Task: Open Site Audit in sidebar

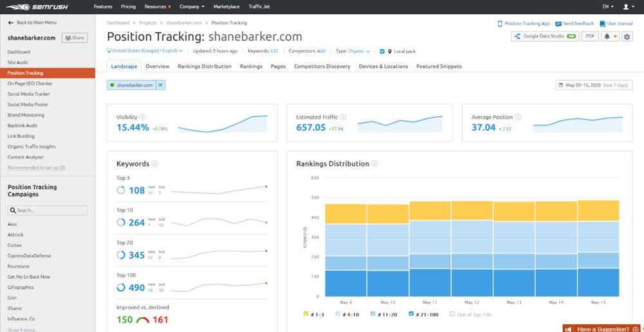Action: [x=17, y=62]
